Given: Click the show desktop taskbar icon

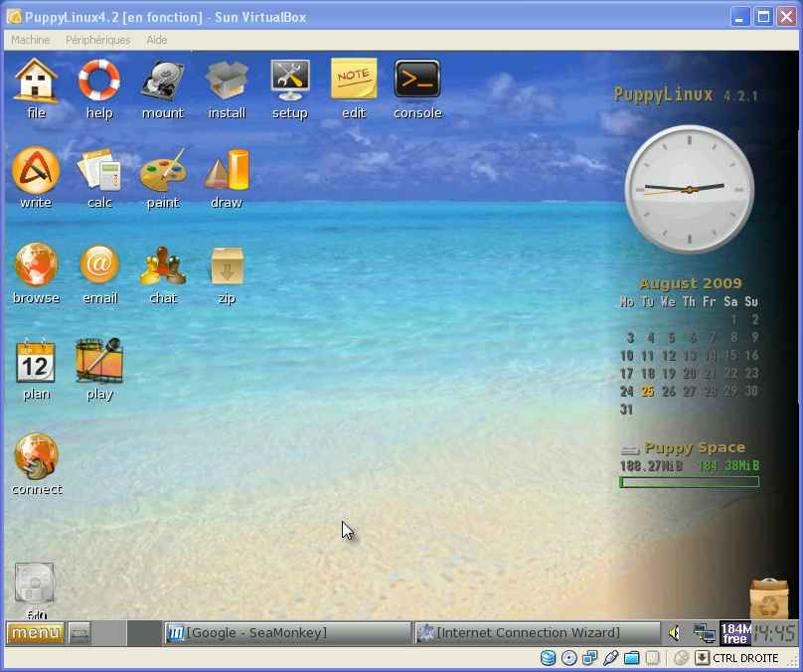Looking at the screenshot, I should click(79, 633).
